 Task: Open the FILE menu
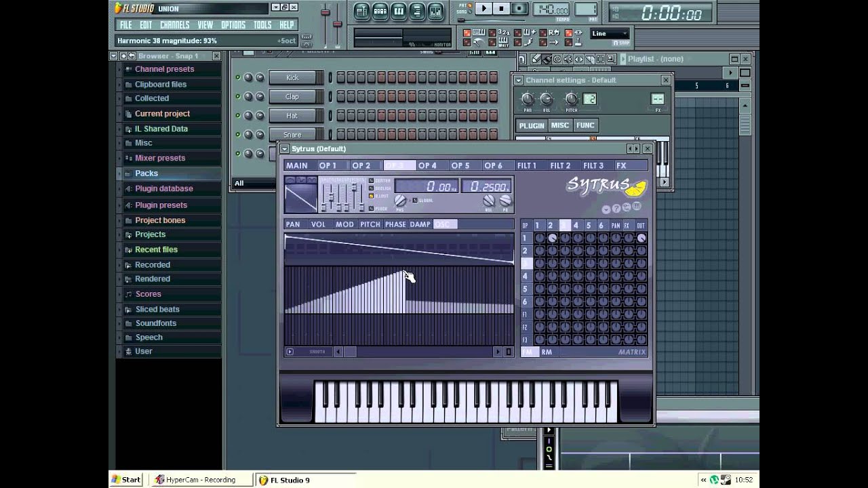coord(126,25)
